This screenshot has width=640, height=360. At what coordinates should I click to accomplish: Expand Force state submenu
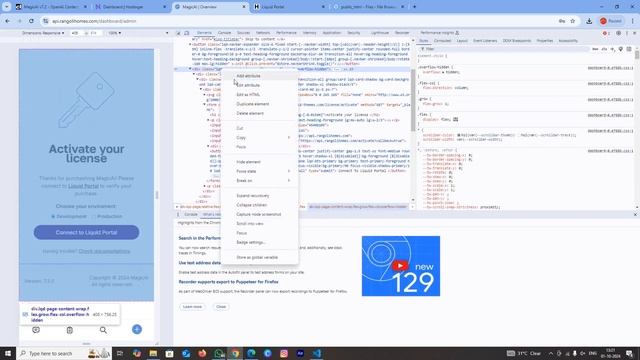point(260,171)
